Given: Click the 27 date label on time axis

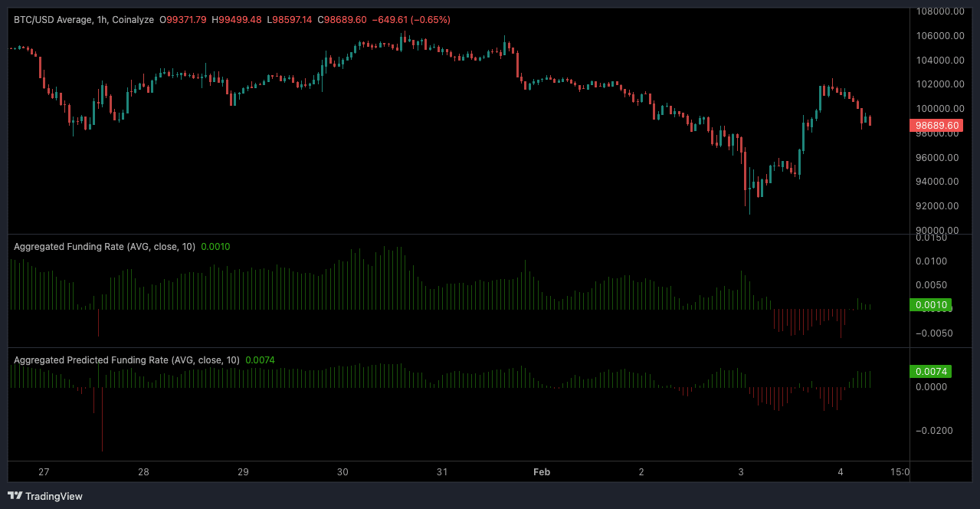Looking at the screenshot, I should click(x=44, y=472).
